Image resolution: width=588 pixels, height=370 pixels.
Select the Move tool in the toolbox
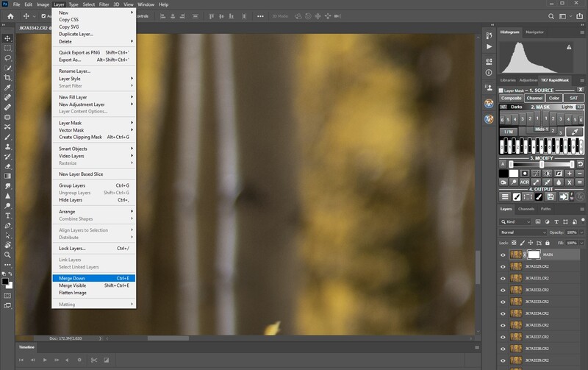tap(7, 38)
